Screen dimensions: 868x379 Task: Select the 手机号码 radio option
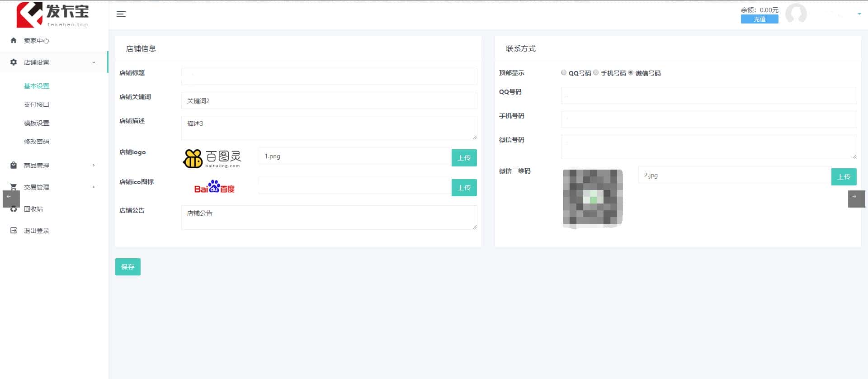[596, 73]
